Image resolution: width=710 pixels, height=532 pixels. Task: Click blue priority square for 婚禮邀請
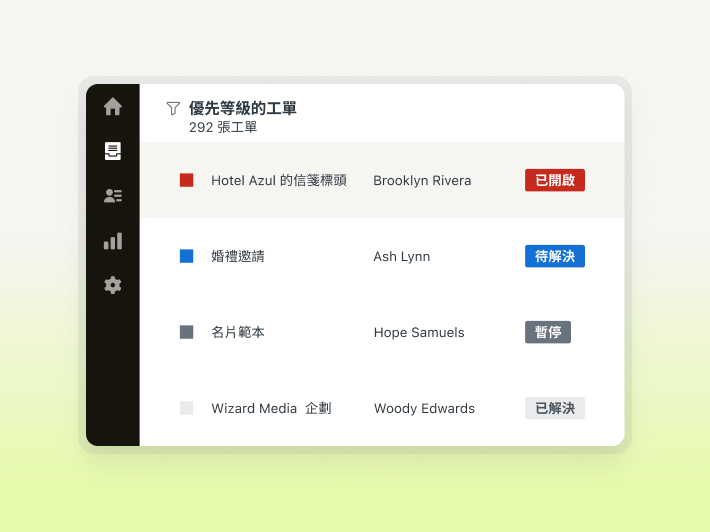click(x=186, y=256)
